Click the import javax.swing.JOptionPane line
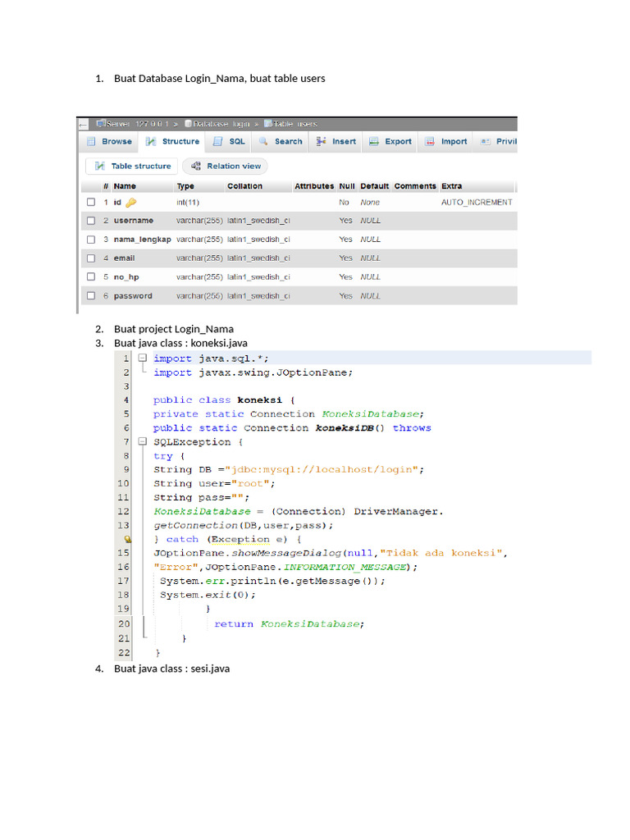This screenshot has width=630, height=840. coord(253,372)
